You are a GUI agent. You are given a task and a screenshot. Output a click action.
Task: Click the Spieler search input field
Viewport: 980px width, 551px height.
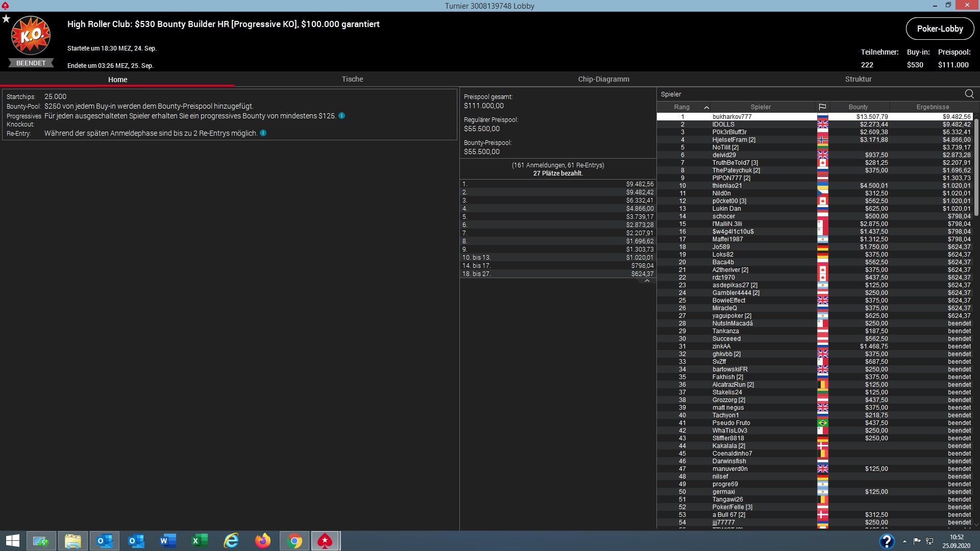pos(806,94)
